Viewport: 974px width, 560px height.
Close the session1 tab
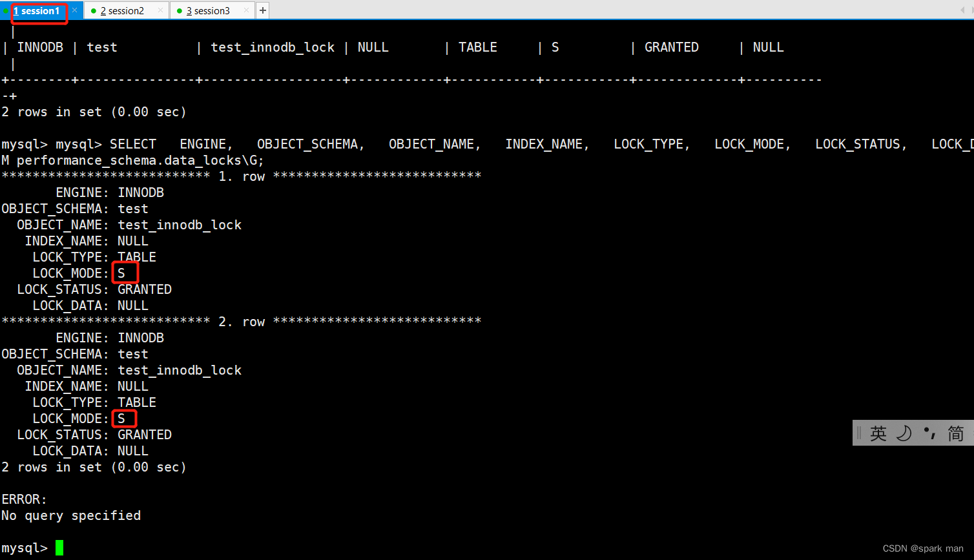point(75,10)
